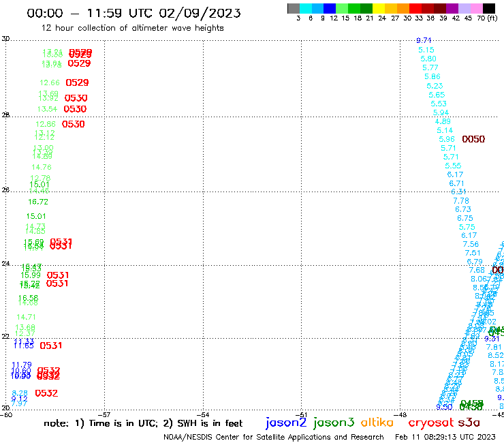The image size is (504, 443).
Task: Click the cyan 6 ft legend swatch
Action: 306,8
